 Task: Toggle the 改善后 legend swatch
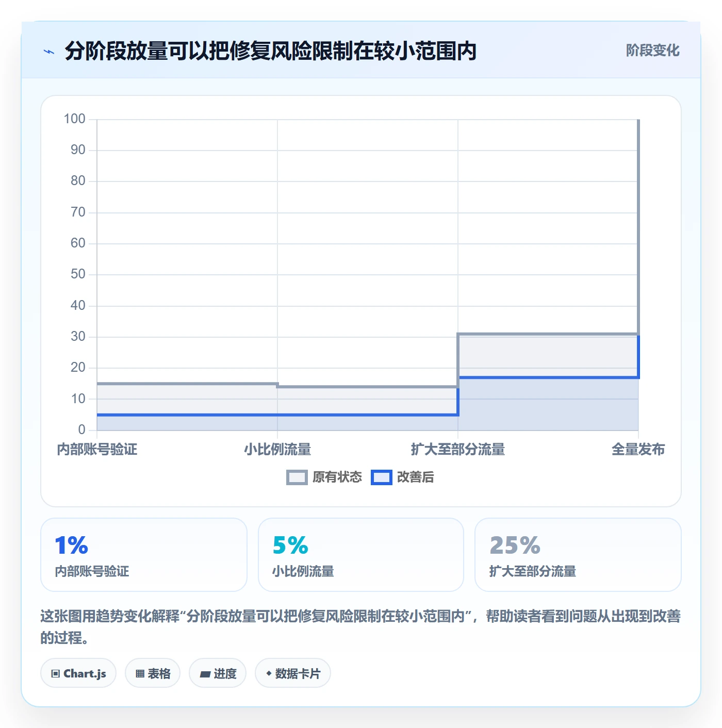[381, 477]
